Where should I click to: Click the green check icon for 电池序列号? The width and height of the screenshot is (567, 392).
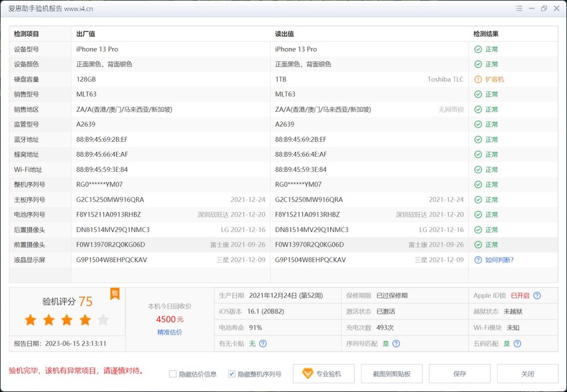[x=478, y=215]
